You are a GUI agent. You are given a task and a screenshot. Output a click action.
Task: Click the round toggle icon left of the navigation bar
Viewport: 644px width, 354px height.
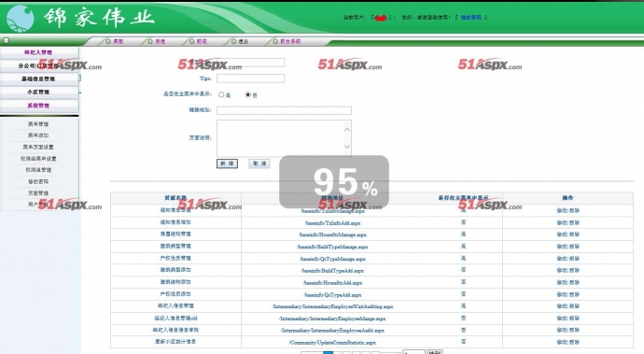[x=7, y=40]
